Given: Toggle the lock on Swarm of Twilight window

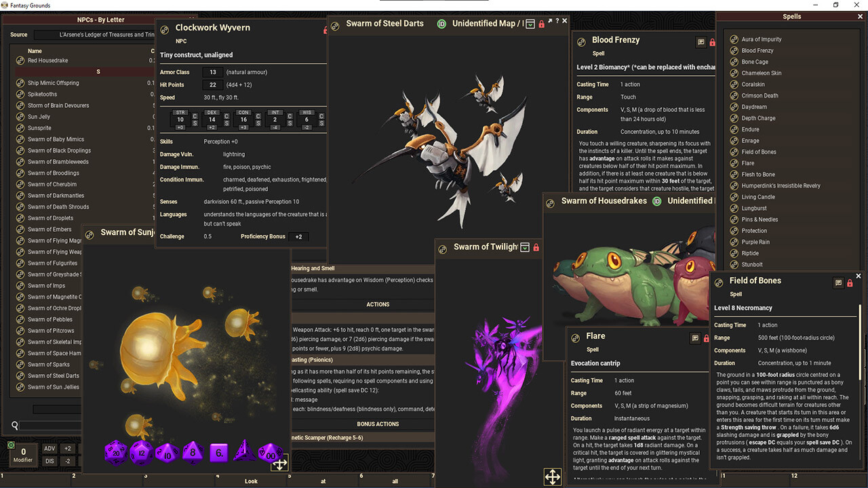Looking at the screenshot, I should [x=536, y=247].
